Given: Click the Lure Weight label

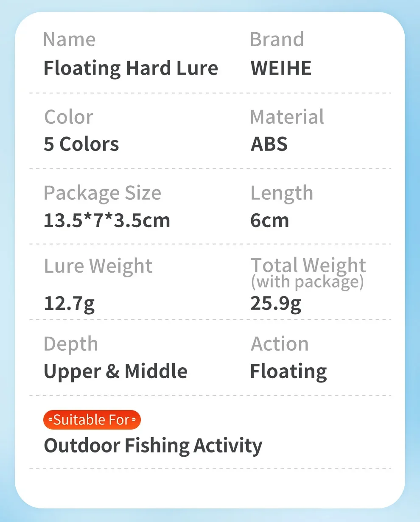Looking at the screenshot, I should coord(98,266).
